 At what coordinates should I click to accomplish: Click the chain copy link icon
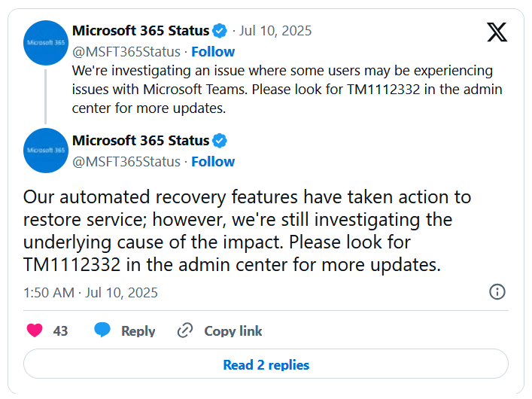click(185, 330)
